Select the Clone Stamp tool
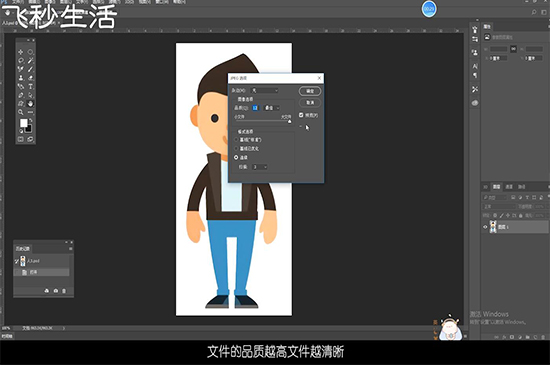 (x=21, y=78)
